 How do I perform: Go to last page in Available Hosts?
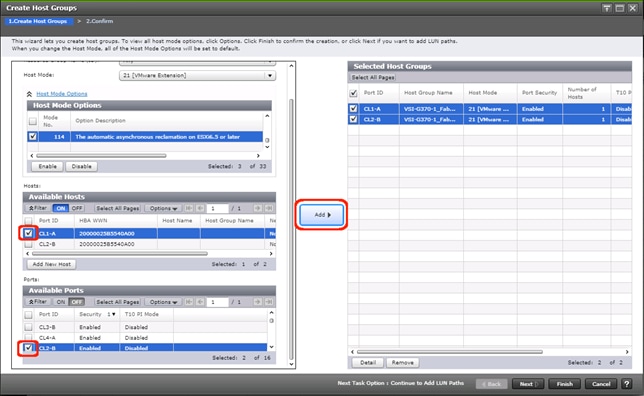click(269, 208)
